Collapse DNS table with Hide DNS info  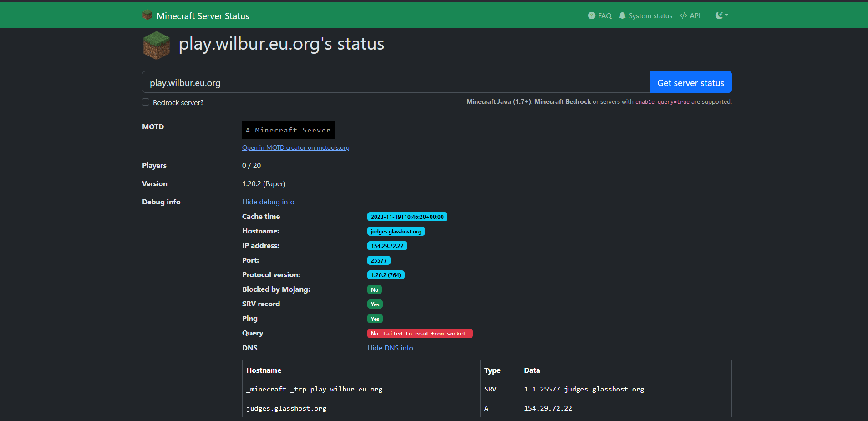[390, 348]
